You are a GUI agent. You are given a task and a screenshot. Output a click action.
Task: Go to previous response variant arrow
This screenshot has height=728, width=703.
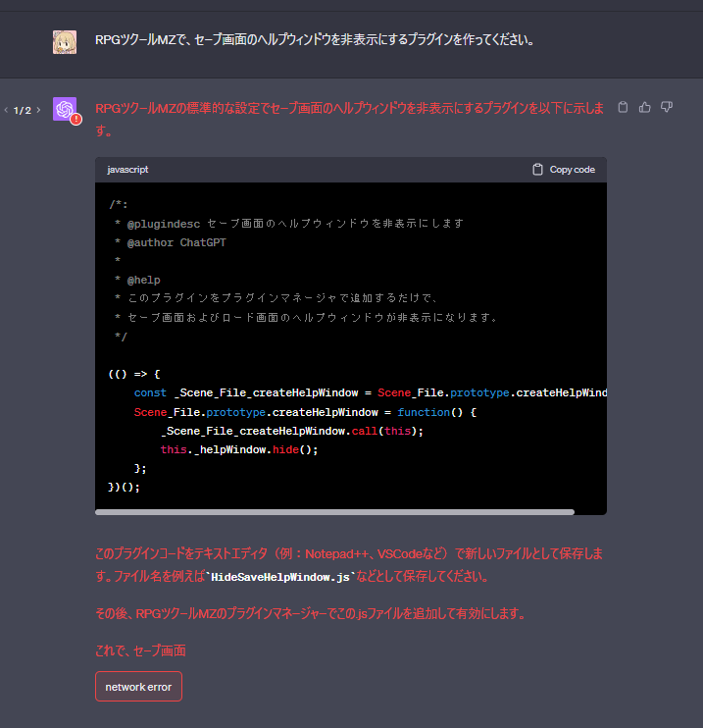(6, 110)
